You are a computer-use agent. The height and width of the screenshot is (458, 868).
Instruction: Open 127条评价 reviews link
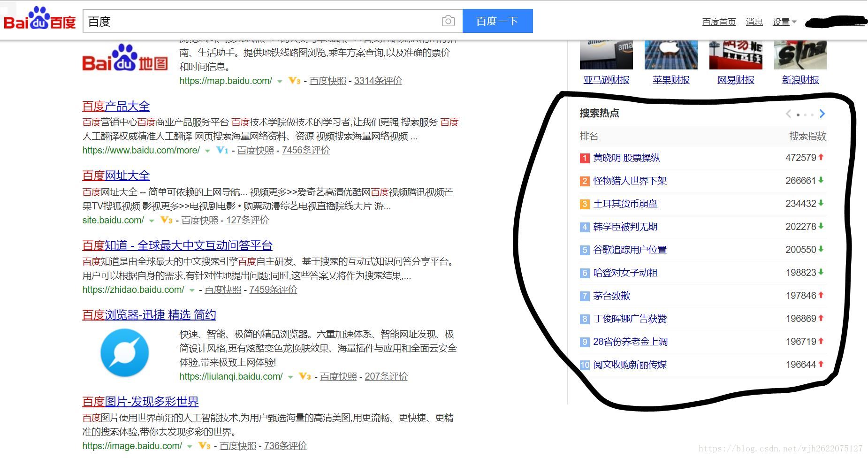[247, 220]
